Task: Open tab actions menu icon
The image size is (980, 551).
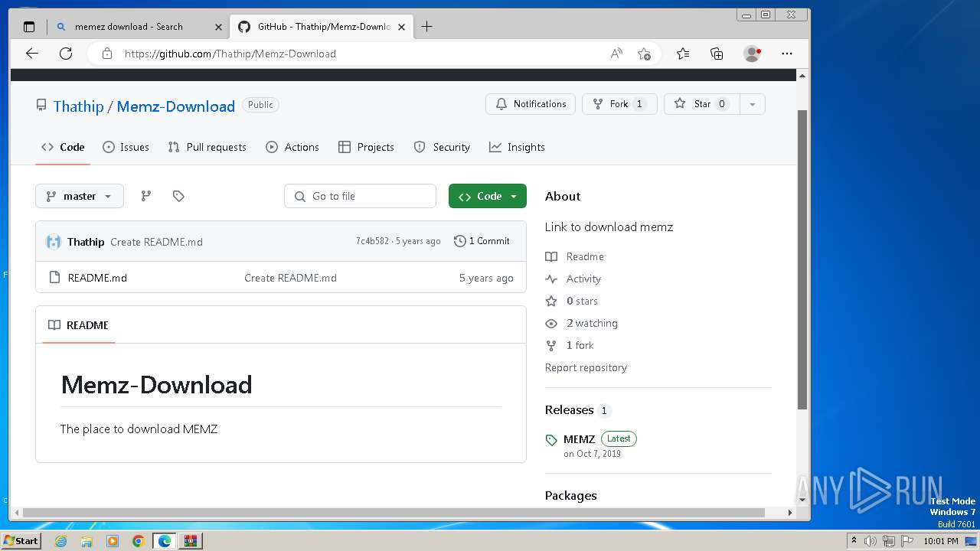Action: pos(29,27)
